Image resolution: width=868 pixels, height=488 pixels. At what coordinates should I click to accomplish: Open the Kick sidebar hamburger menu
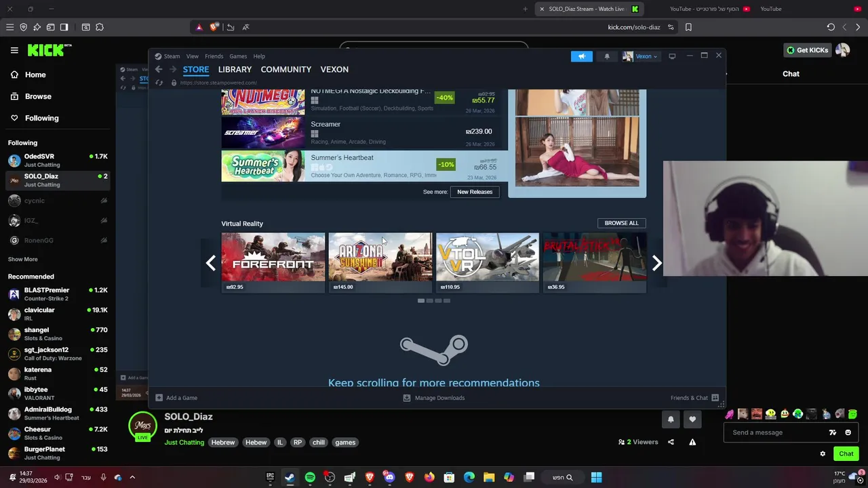point(14,50)
